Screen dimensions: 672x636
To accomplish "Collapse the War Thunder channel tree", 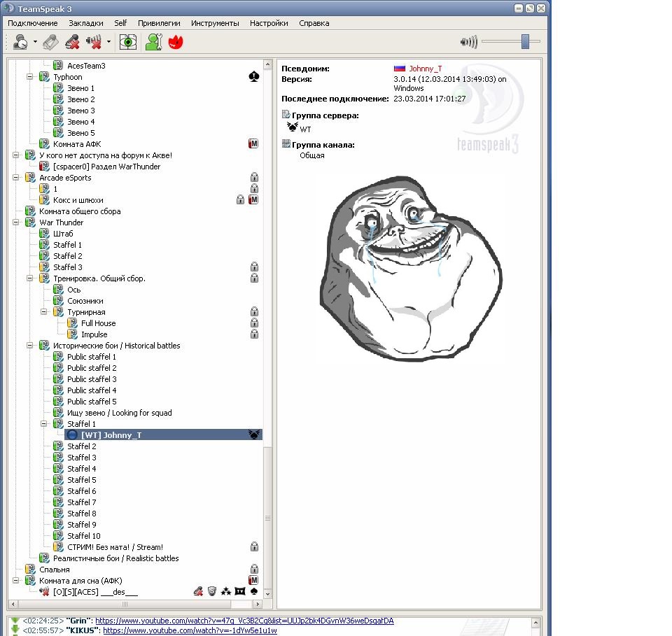I will 16,222.
